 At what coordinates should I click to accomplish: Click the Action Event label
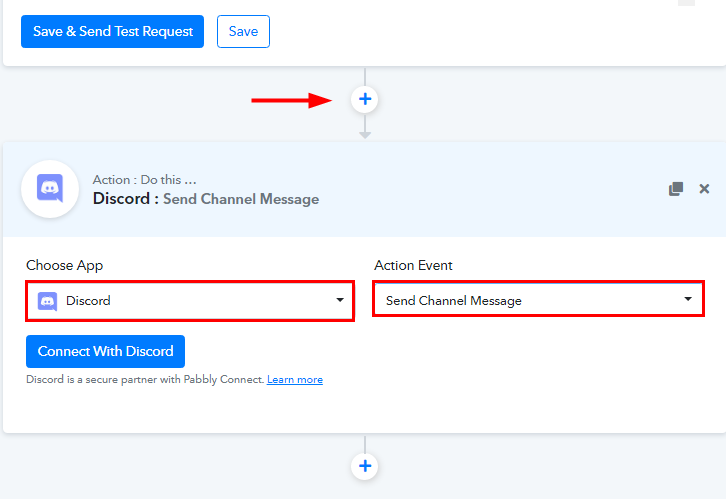pos(413,265)
